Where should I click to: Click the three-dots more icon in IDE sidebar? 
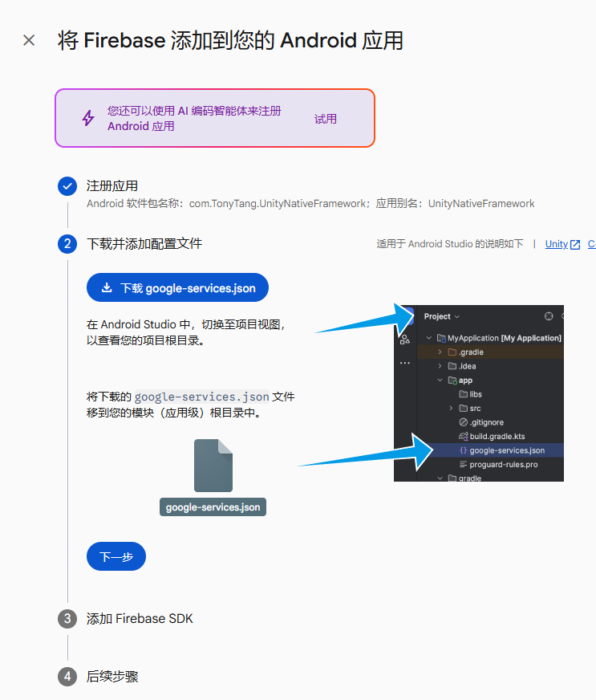(405, 363)
